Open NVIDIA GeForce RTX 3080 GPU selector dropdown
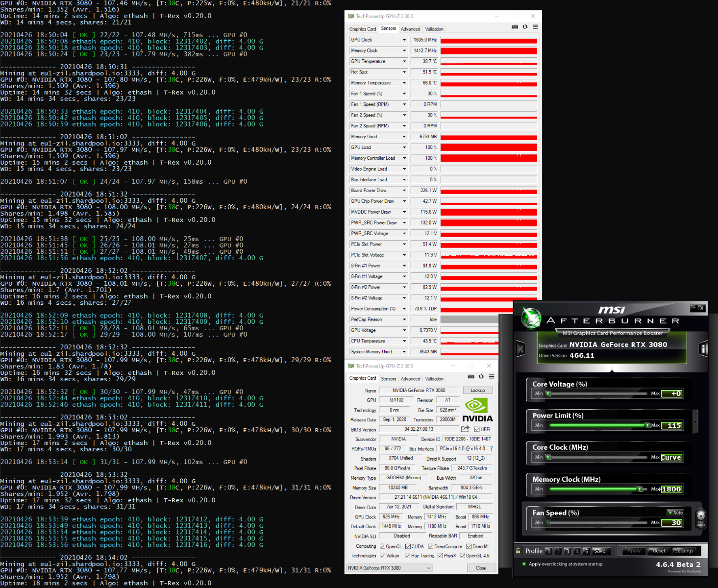 coord(390,568)
